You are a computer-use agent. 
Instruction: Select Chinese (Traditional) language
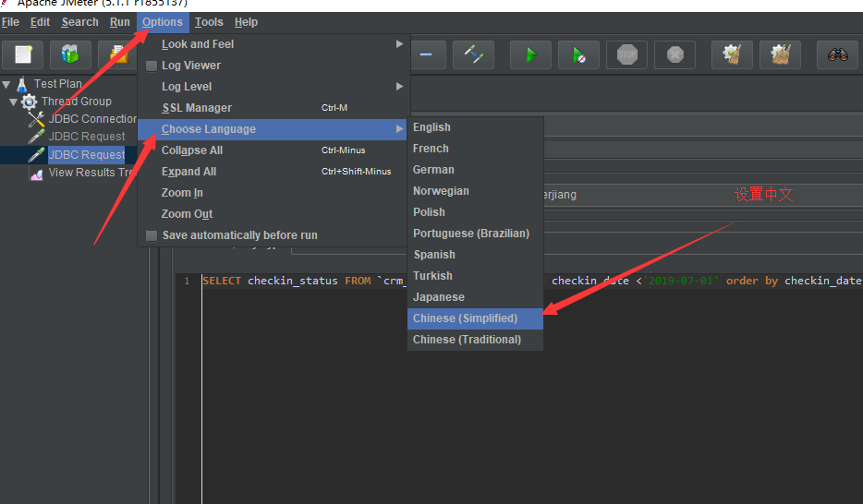tap(475, 340)
